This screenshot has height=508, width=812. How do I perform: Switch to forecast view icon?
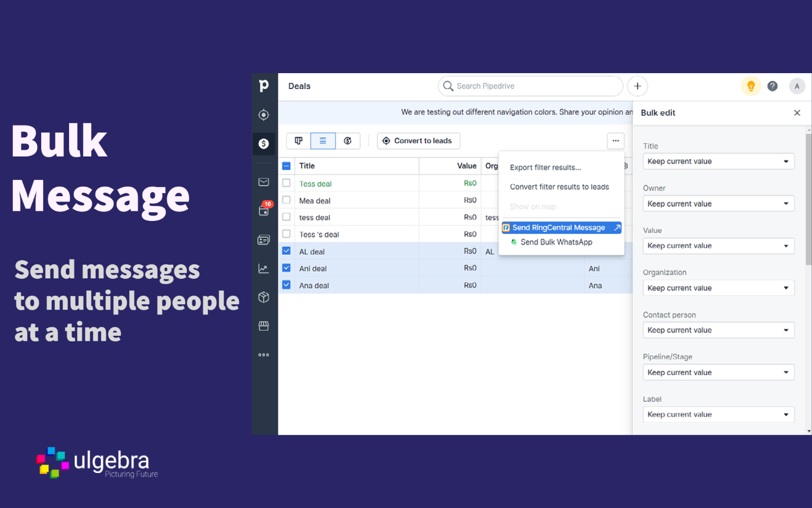(x=348, y=141)
